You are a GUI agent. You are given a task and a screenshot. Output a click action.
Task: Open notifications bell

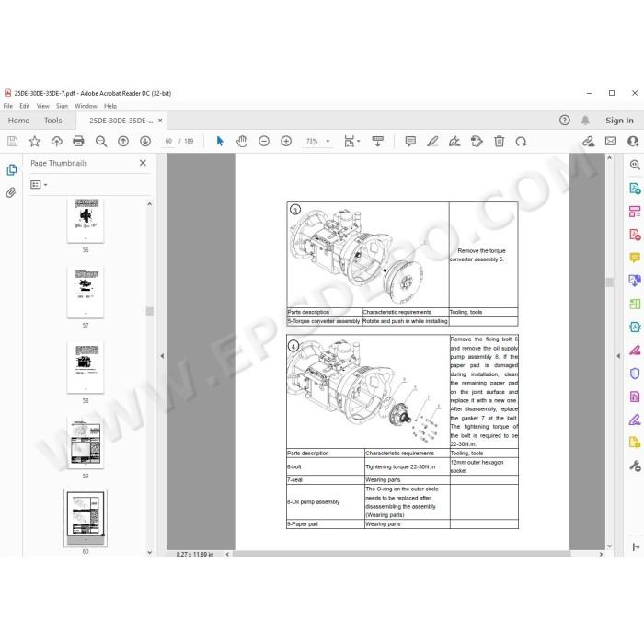tap(585, 120)
